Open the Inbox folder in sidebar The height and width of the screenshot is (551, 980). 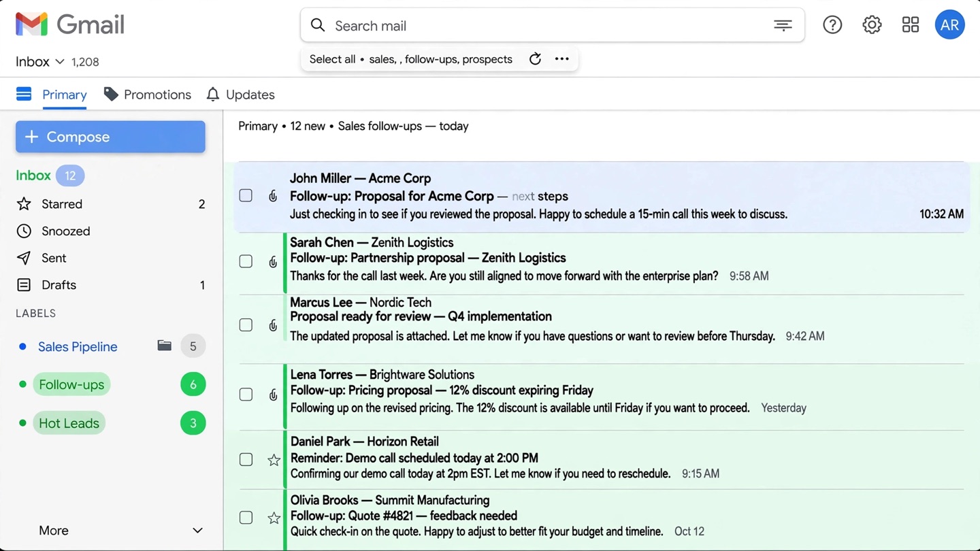(33, 176)
